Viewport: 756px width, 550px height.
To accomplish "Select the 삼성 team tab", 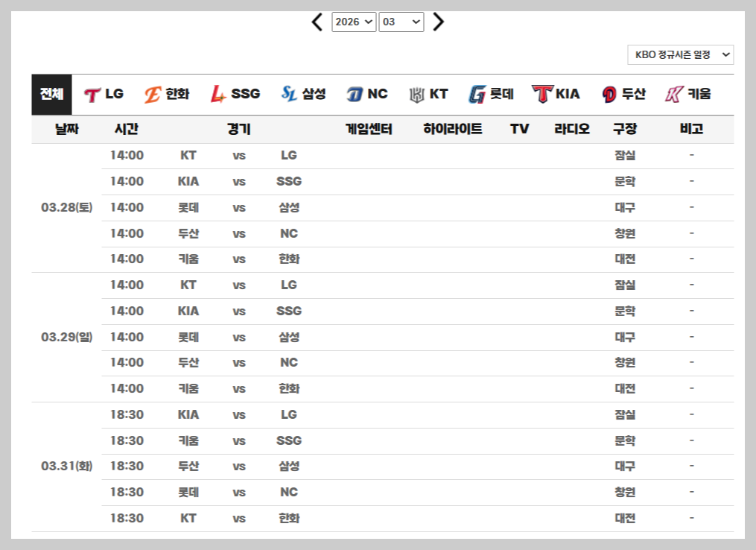I will 304,94.
